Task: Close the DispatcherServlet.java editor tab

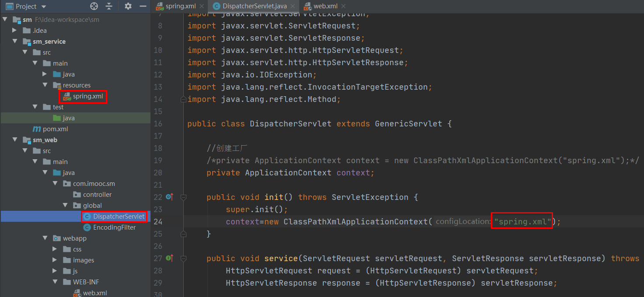Action: [293, 6]
